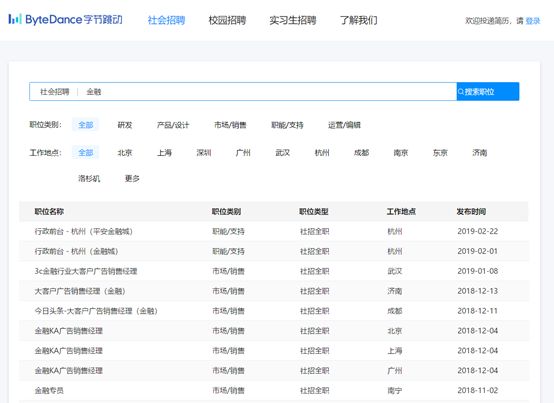This screenshot has height=403, width=554.
Task: Click 南宁 in the location column
Action: pos(395,391)
